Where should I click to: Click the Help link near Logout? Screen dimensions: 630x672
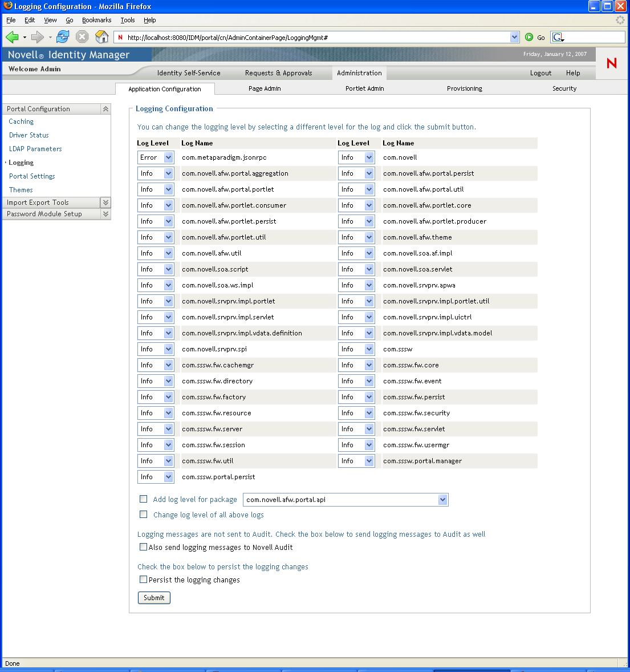(x=573, y=73)
